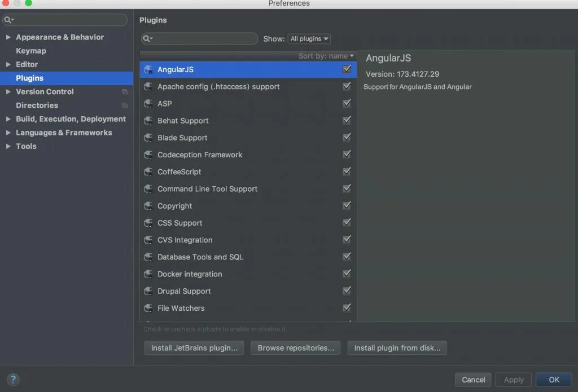The height and width of the screenshot is (392, 578).
Task: Uncheck the Docker integration checkbox
Action: (x=347, y=274)
